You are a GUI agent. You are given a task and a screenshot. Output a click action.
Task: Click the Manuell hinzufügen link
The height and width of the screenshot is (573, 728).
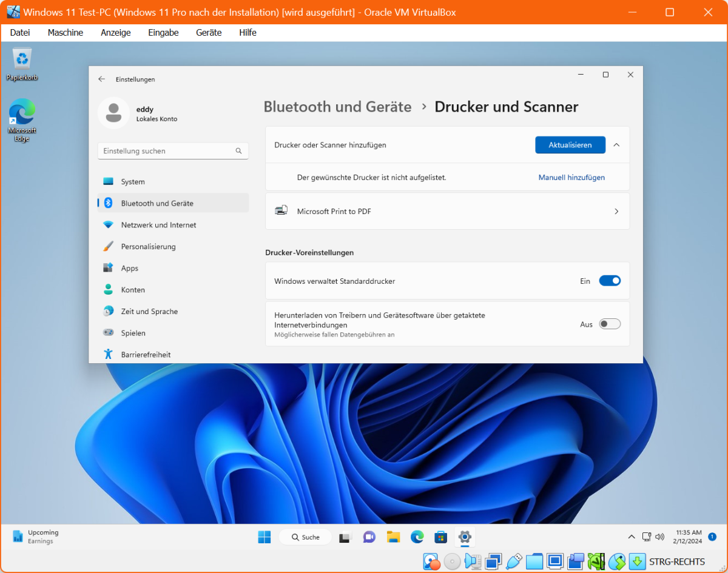(x=571, y=176)
